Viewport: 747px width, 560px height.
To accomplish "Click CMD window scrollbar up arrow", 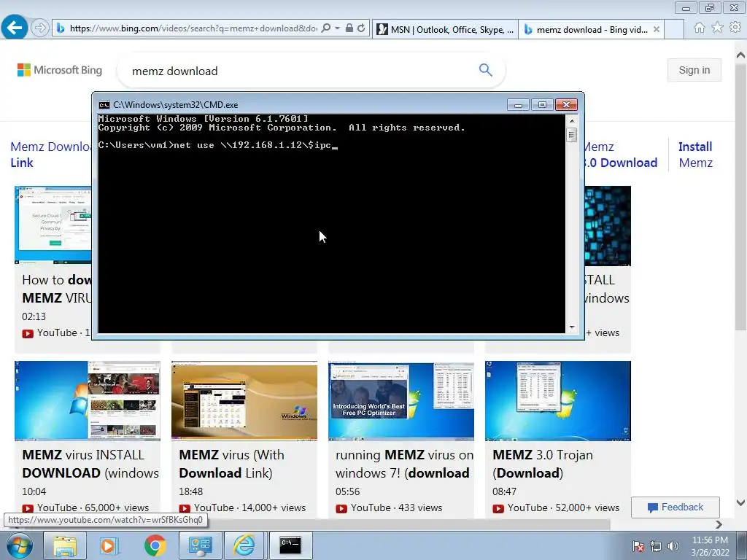I will coord(572,120).
